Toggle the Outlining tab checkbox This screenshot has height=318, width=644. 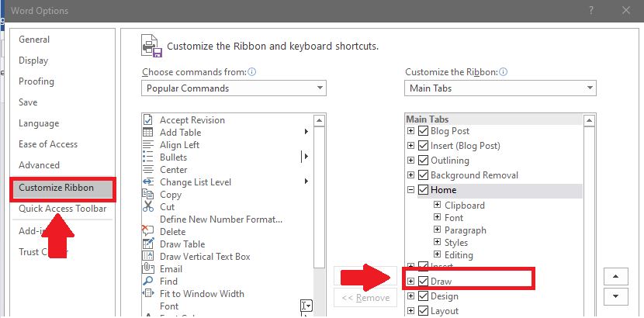click(x=423, y=161)
